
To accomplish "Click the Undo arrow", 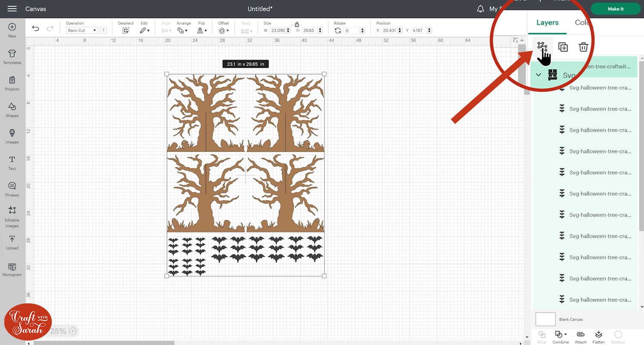I will click(x=36, y=29).
